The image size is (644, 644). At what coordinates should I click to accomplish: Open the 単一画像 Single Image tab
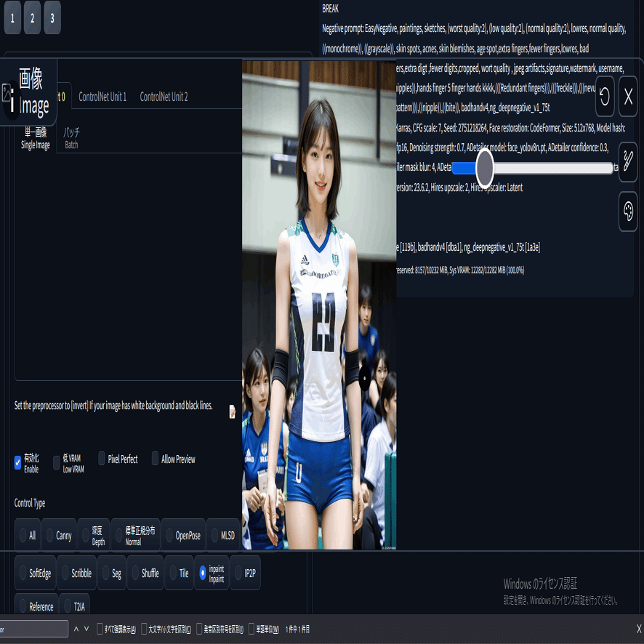tap(36, 138)
